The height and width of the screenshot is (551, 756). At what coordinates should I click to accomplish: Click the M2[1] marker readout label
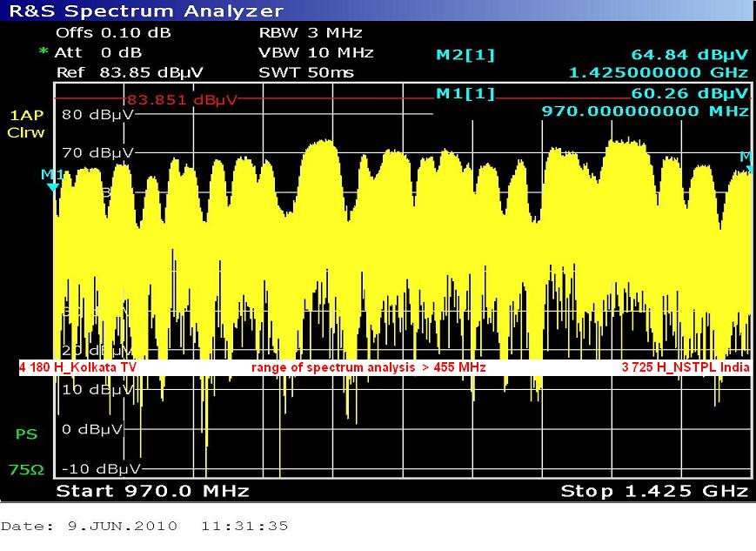tap(465, 55)
